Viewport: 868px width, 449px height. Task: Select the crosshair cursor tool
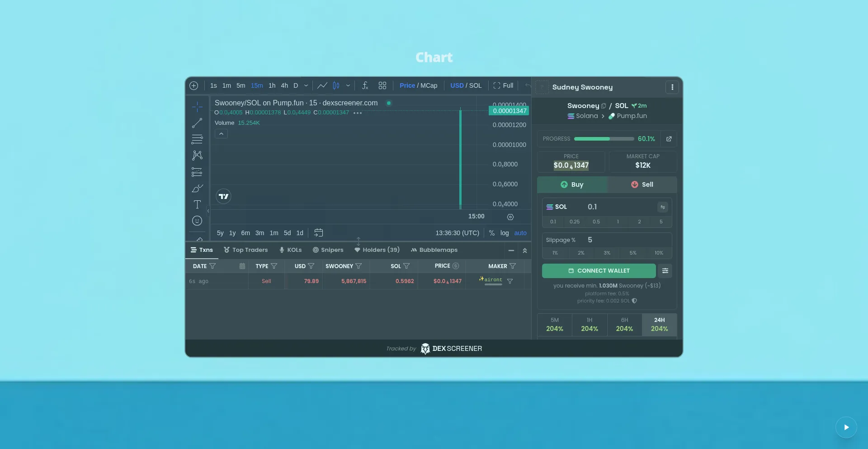click(197, 107)
